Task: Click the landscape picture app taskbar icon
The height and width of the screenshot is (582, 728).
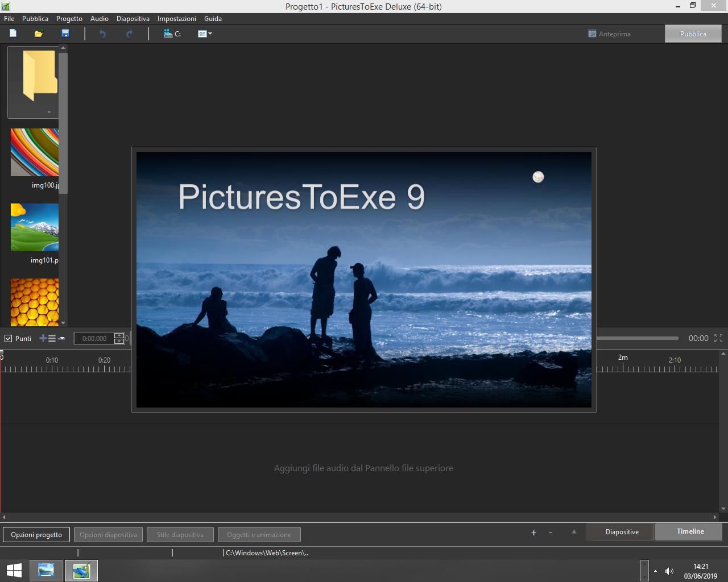Action: (x=46, y=571)
